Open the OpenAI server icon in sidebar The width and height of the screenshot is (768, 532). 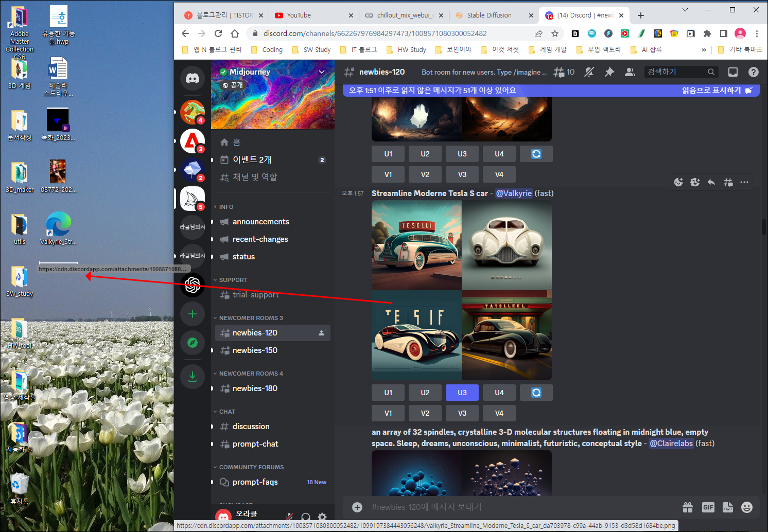(193, 285)
